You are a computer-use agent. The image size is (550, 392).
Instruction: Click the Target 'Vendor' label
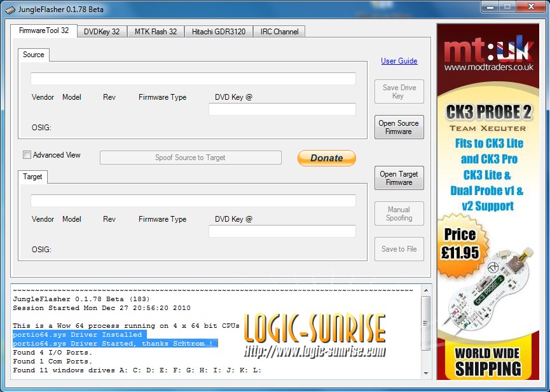[43, 219]
